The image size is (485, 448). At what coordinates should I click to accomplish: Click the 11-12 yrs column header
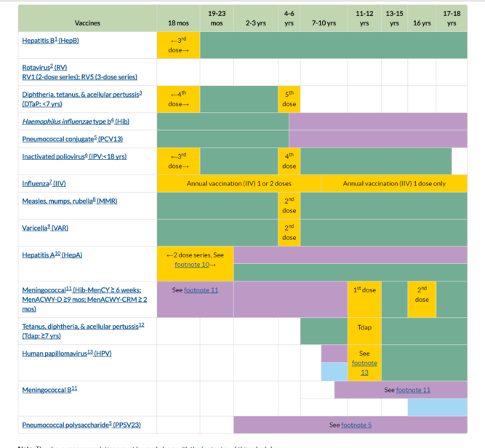[364, 18]
